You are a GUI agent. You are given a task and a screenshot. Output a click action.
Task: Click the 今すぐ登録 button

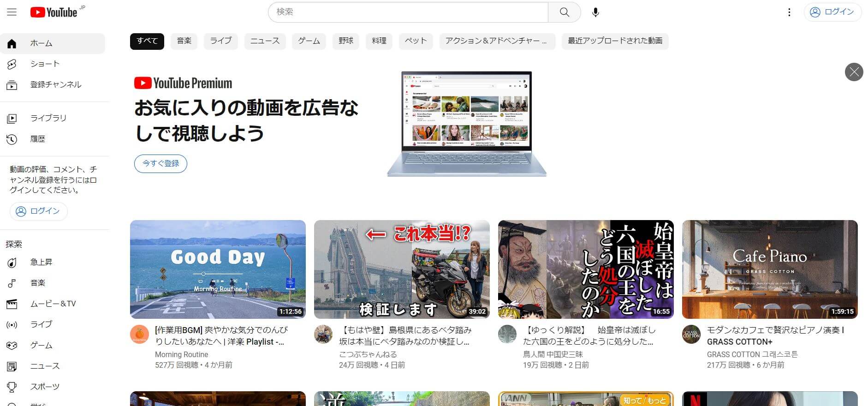[x=161, y=164]
